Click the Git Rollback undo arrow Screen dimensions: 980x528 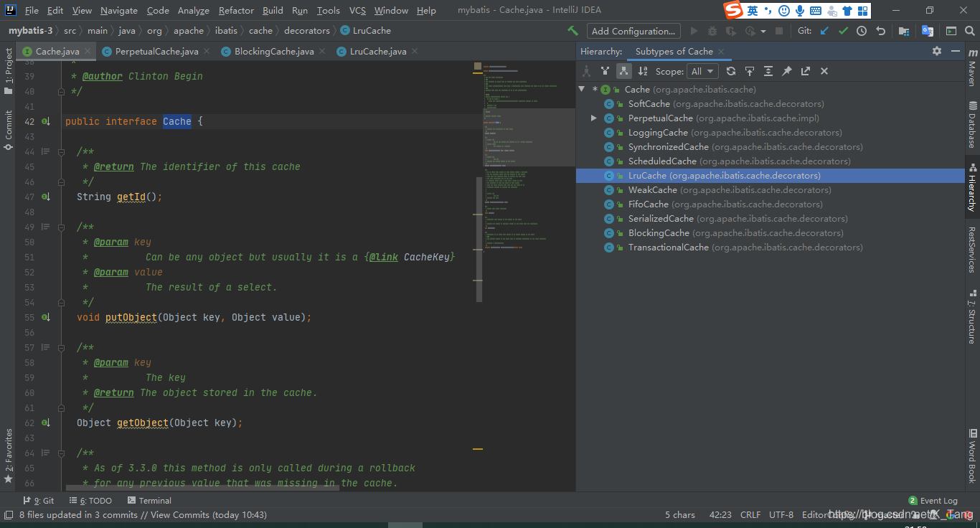point(880,31)
